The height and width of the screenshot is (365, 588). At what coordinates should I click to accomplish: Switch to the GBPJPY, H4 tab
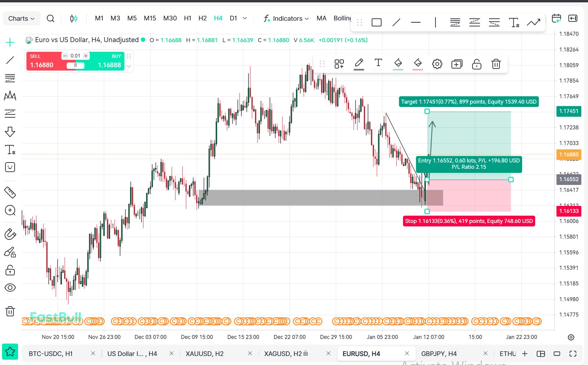pos(438,354)
